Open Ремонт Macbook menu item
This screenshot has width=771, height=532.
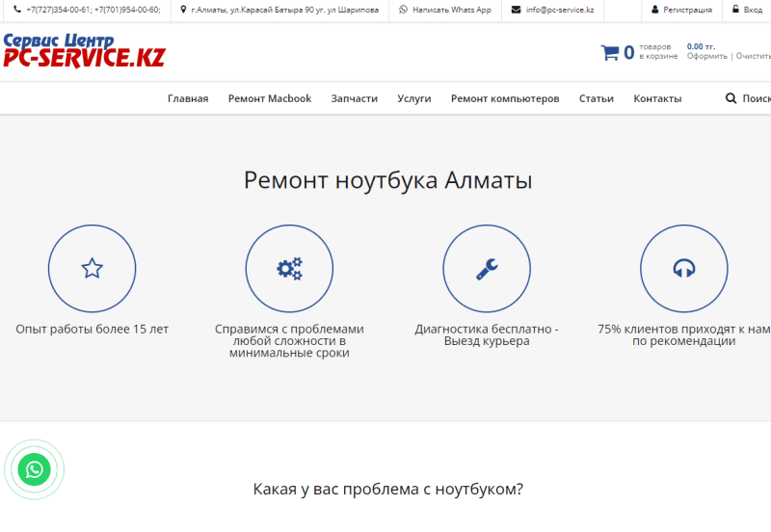[x=270, y=98]
